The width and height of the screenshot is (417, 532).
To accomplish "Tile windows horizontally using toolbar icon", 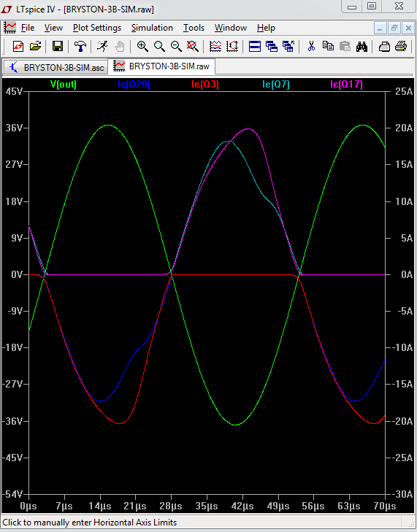I will (x=255, y=46).
